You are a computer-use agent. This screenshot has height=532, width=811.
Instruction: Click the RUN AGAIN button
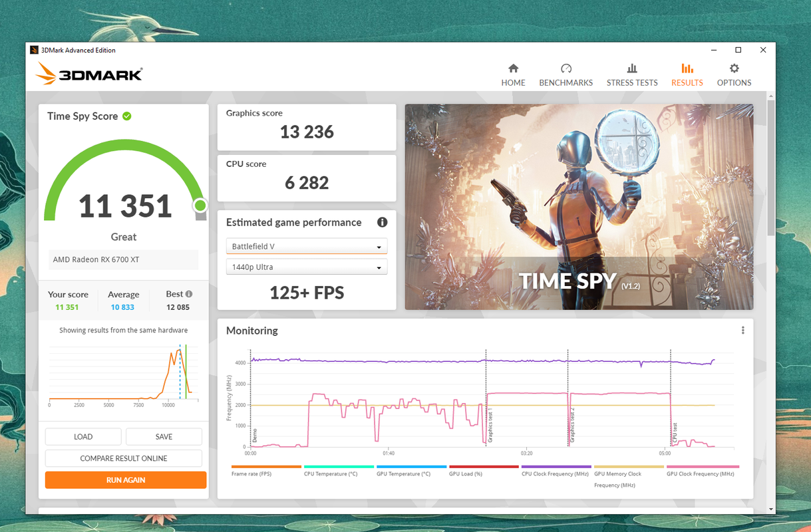pyautogui.click(x=126, y=480)
